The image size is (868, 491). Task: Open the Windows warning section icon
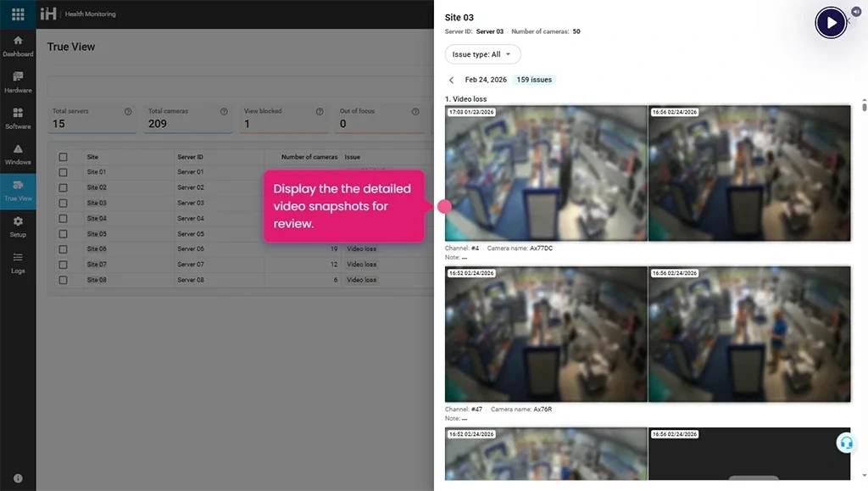click(x=18, y=153)
